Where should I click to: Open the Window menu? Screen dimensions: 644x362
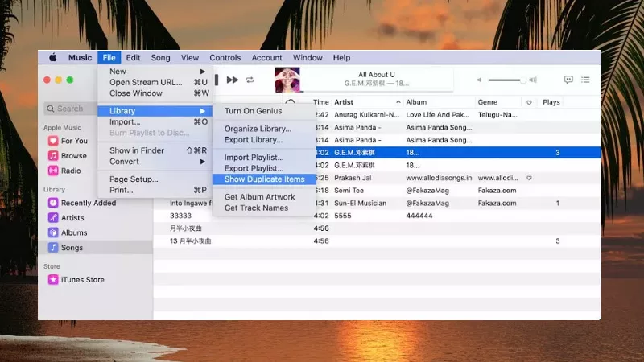[308, 57]
